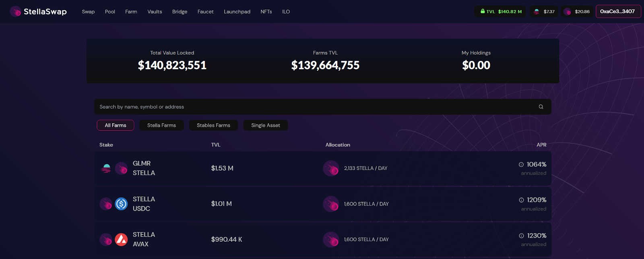Click the GLMR token icon showing $7.37
Image resolution: width=644 pixels, height=259 pixels.
tap(536, 12)
